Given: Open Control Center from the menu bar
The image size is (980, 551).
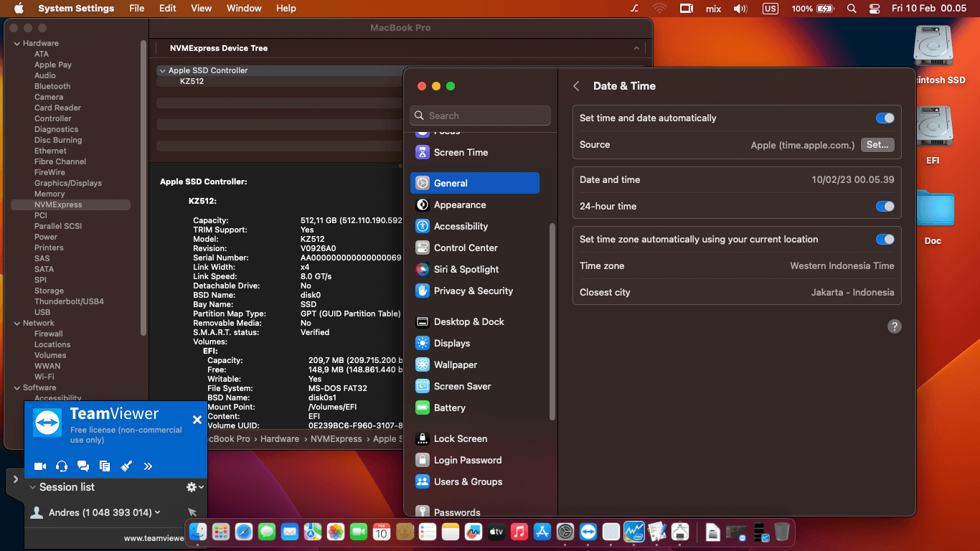Looking at the screenshot, I should coord(874,9).
